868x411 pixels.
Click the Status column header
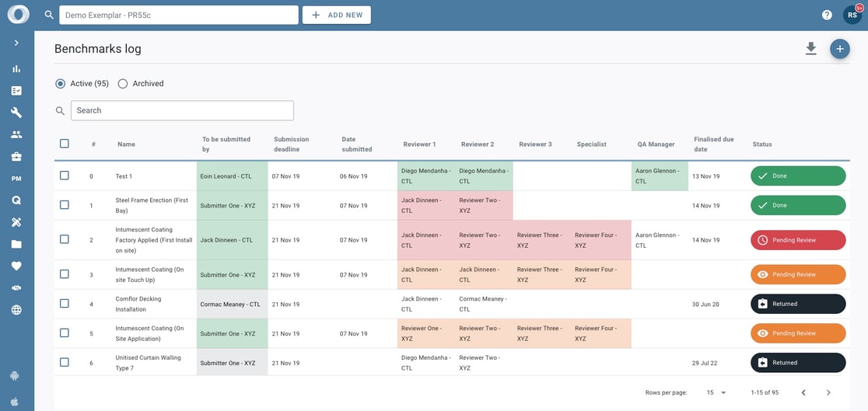click(x=762, y=145)
